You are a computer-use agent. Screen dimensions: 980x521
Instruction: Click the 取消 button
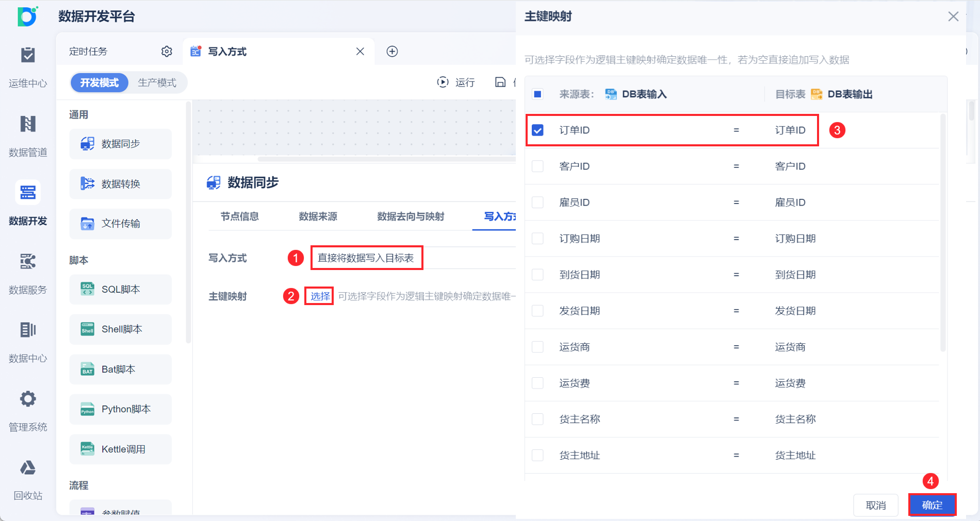coord(876,505)
